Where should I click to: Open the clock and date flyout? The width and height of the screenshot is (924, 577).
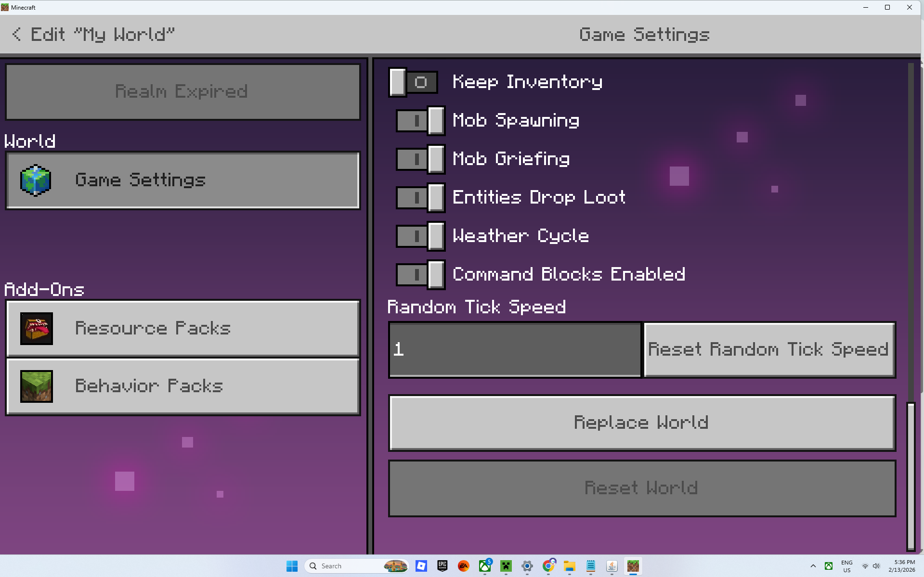pyautogui.click(x=902, y=566)
